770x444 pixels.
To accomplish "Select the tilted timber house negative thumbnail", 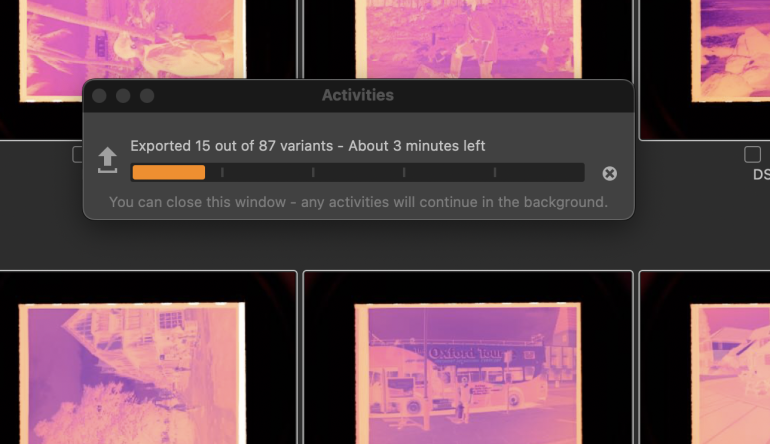I will 132,374.
